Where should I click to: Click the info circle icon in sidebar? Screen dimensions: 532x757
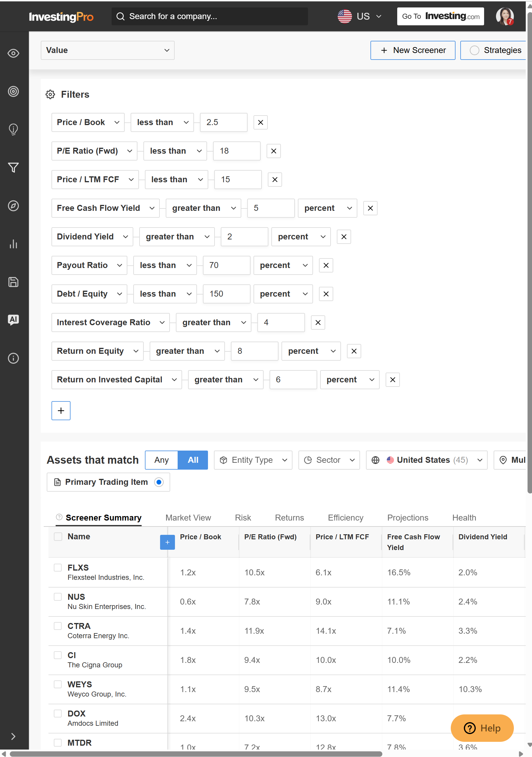click(x=13, y=358)
